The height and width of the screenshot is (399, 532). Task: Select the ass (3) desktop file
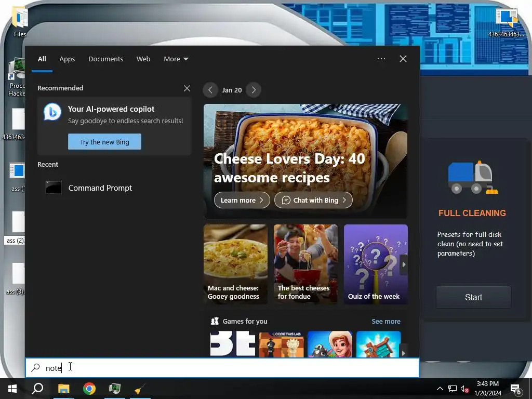point(16,279)
